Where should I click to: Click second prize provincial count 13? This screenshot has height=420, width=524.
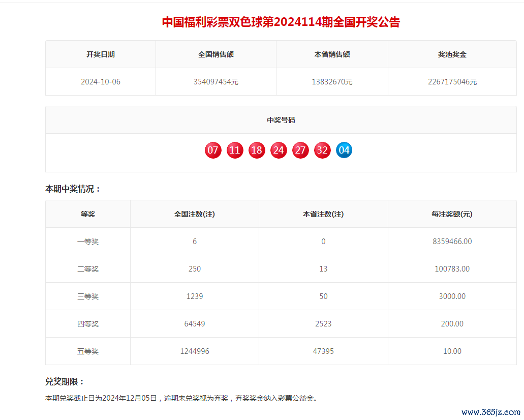coord(323,269)
